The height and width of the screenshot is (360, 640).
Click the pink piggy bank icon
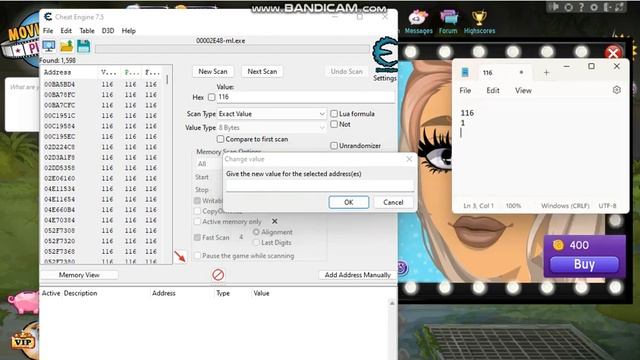click(x=24, y=302)
